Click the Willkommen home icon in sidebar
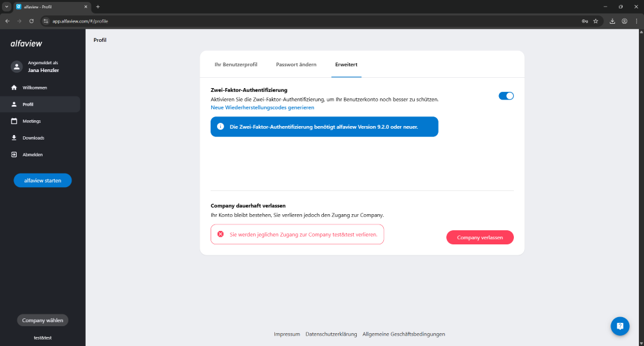The height and width of the screenshot is (346, 644). [x=14, y=87]
